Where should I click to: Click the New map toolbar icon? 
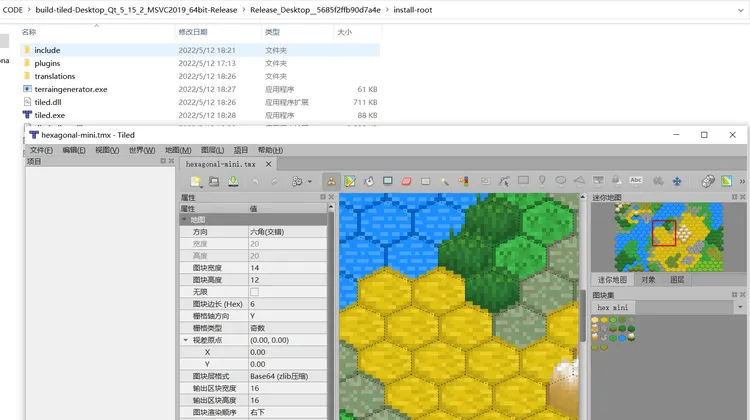coord(196,181)
